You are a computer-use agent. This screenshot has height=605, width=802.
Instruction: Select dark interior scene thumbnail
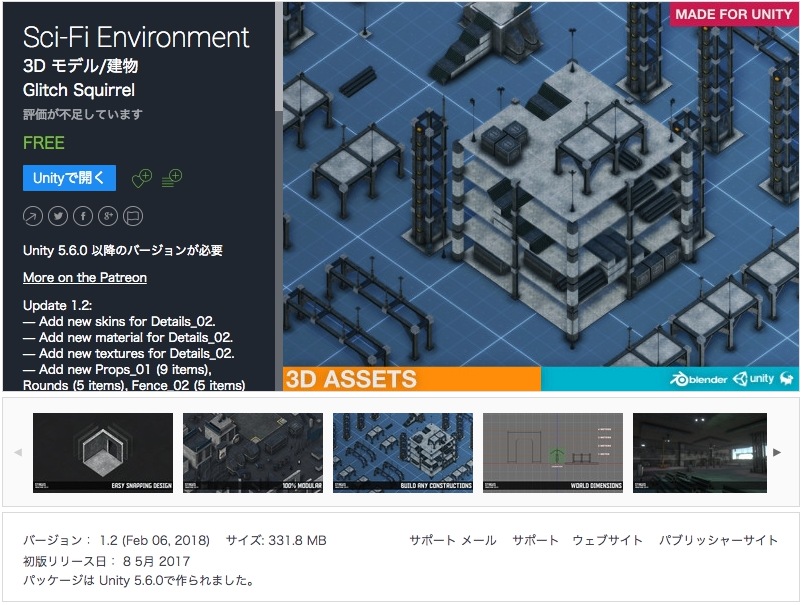click(x=700, y=453)
